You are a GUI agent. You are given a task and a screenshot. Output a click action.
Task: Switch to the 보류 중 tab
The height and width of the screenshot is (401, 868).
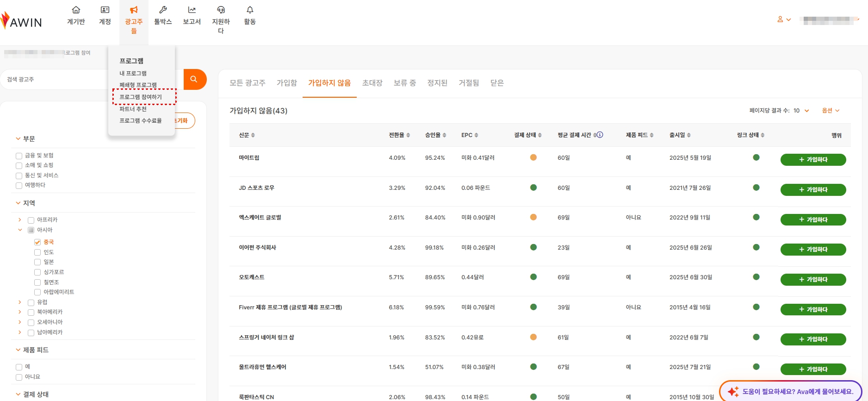click(405, 83)
